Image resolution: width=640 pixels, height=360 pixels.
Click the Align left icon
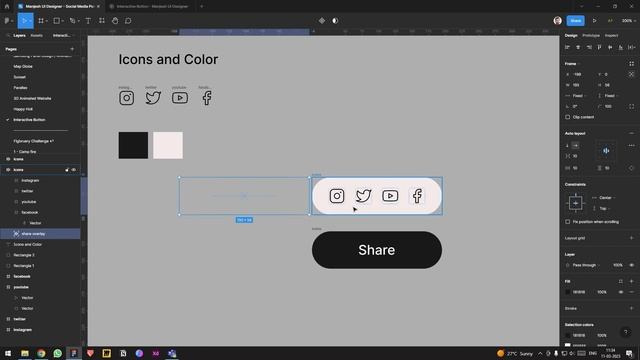coord(567,47)
